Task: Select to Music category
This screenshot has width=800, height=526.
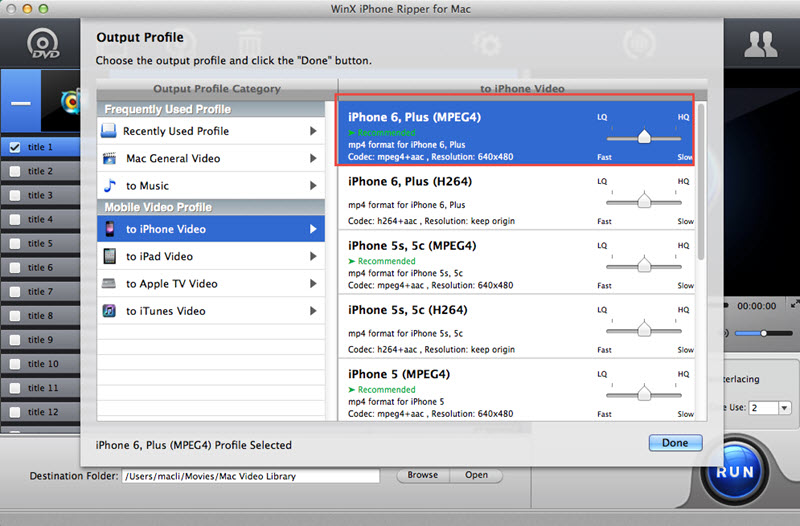Action: point(211,186)
